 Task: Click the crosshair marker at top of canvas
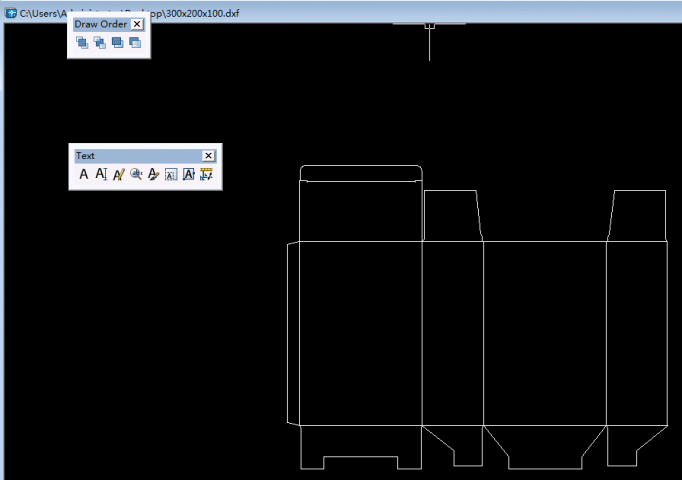coord(429,26)
